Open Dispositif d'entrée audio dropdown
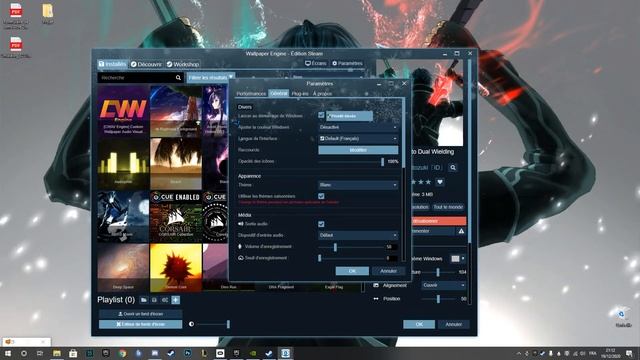 pyautogui.click(x=358, y=235)
